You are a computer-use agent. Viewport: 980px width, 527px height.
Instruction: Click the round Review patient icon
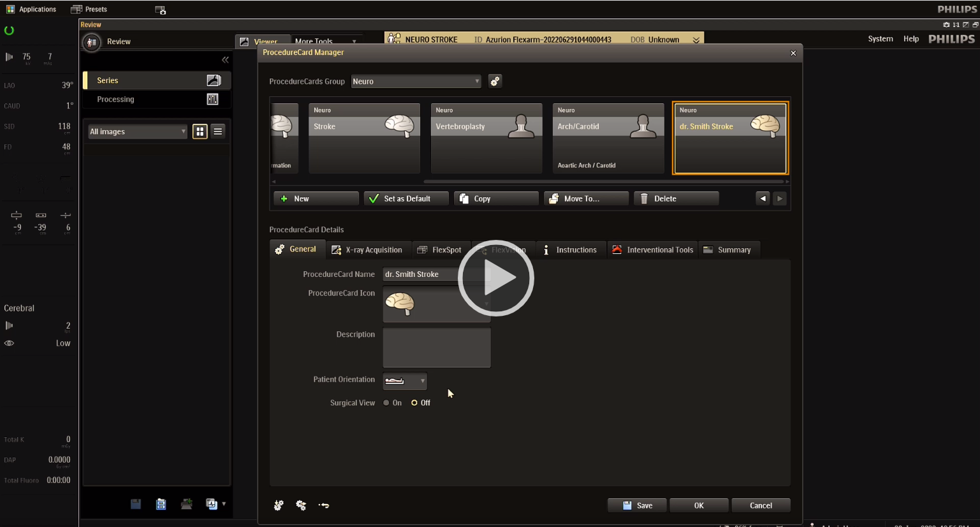[91, 42]
